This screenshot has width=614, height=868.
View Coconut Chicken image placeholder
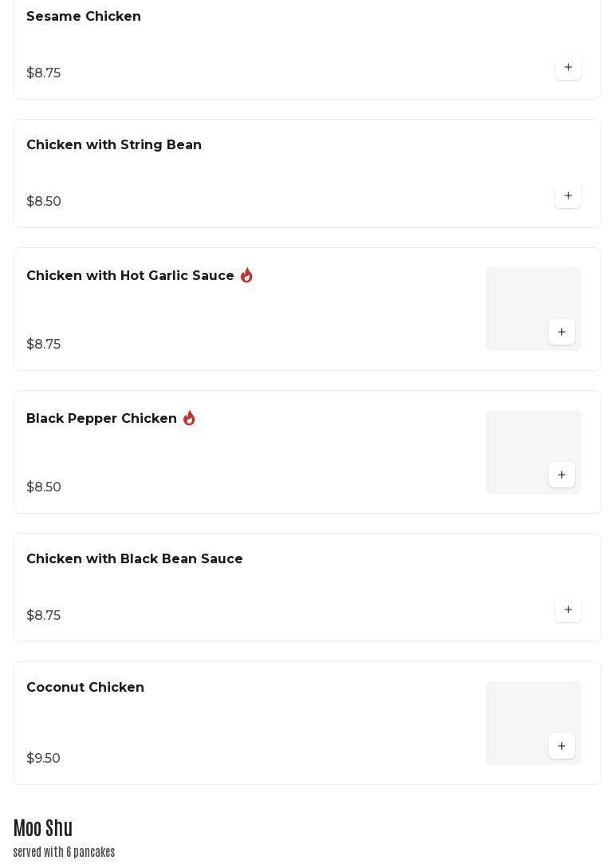point(533,723)
